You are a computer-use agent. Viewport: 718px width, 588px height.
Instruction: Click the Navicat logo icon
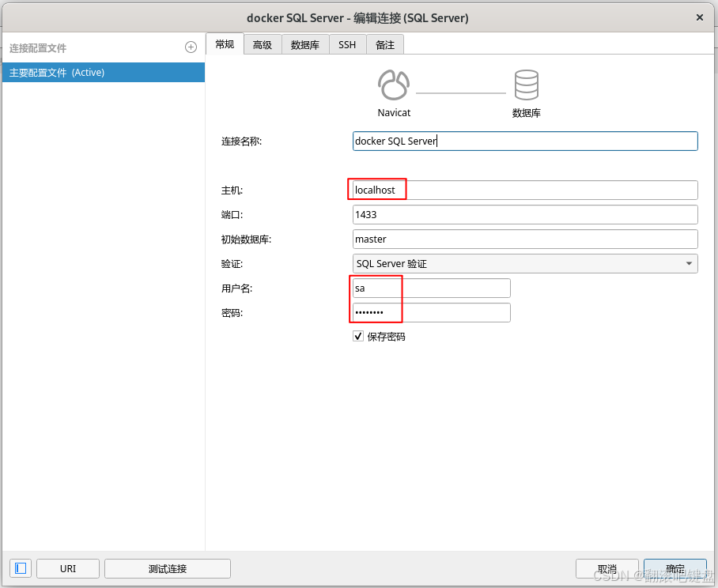click(x=393, y=85)
